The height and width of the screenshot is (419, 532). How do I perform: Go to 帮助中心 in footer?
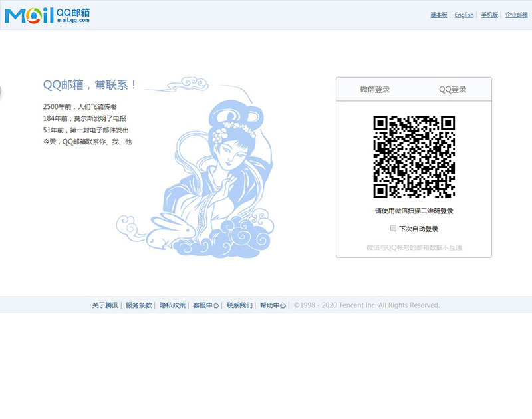pyautogui.click(x=273, y=305)
